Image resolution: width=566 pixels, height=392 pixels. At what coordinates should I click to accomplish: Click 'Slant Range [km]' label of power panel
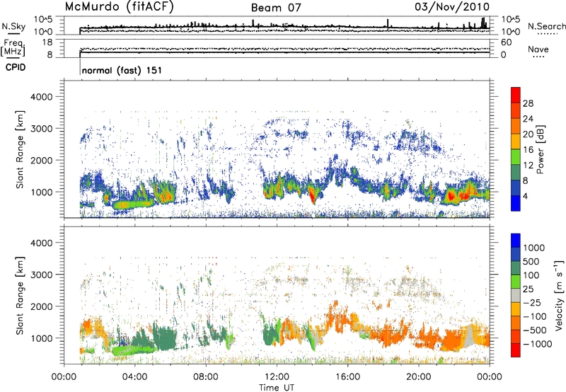20,149
